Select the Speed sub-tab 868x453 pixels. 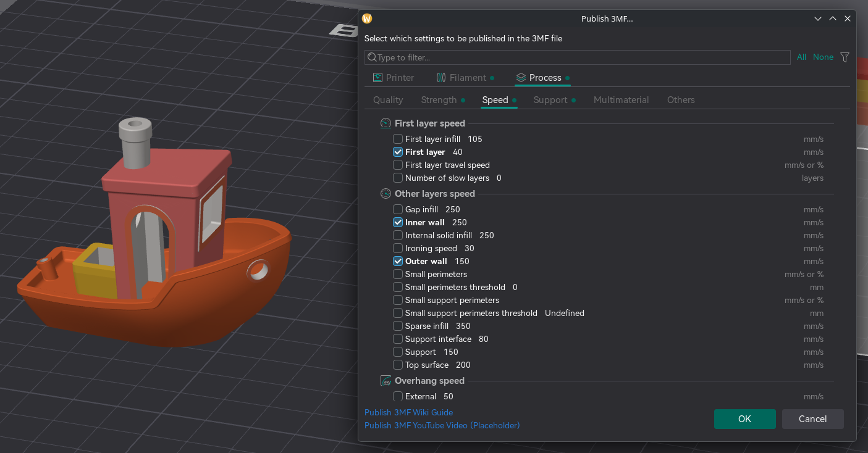(x=499, y=100)
